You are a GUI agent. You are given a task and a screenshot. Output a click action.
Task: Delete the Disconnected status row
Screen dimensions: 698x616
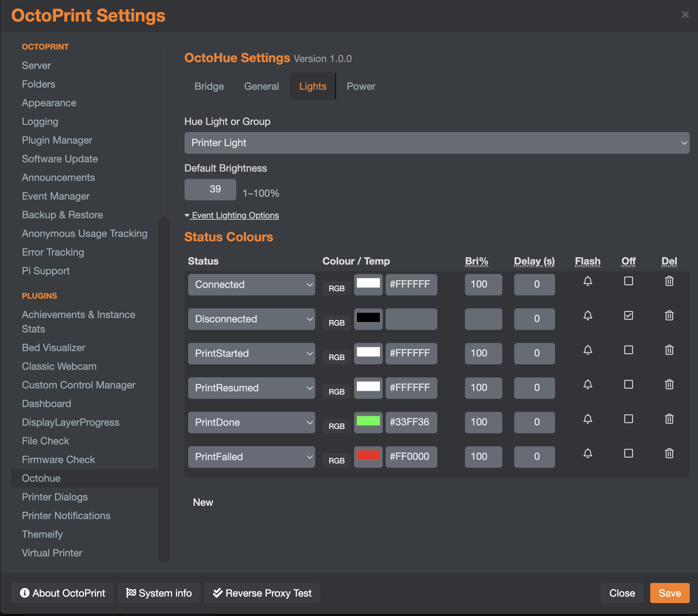[669, 316]
